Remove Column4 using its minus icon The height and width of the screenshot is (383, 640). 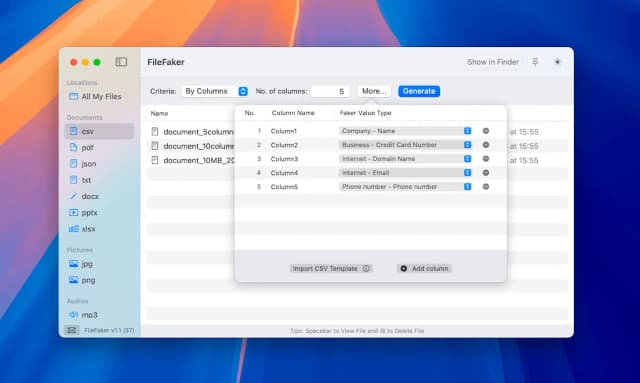[x=486, y=173]
